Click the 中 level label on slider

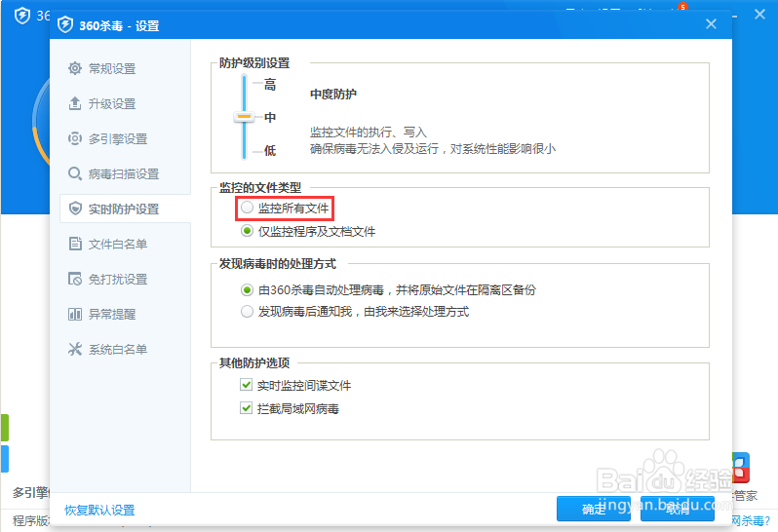coord(270,118)
